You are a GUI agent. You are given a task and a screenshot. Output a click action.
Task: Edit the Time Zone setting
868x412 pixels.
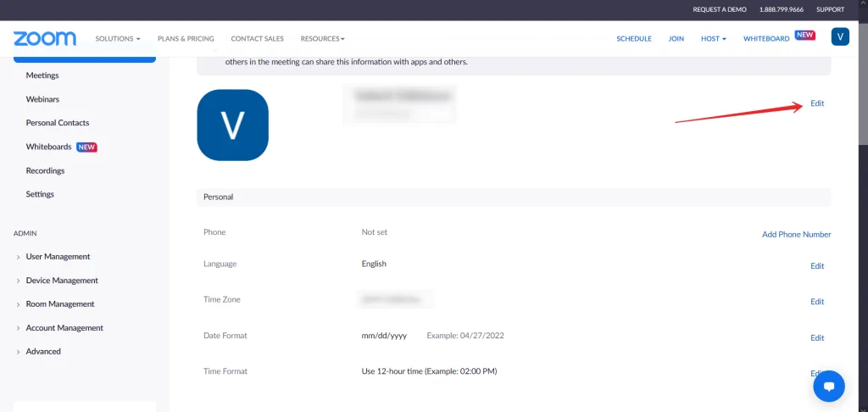(x=817, y=302)
